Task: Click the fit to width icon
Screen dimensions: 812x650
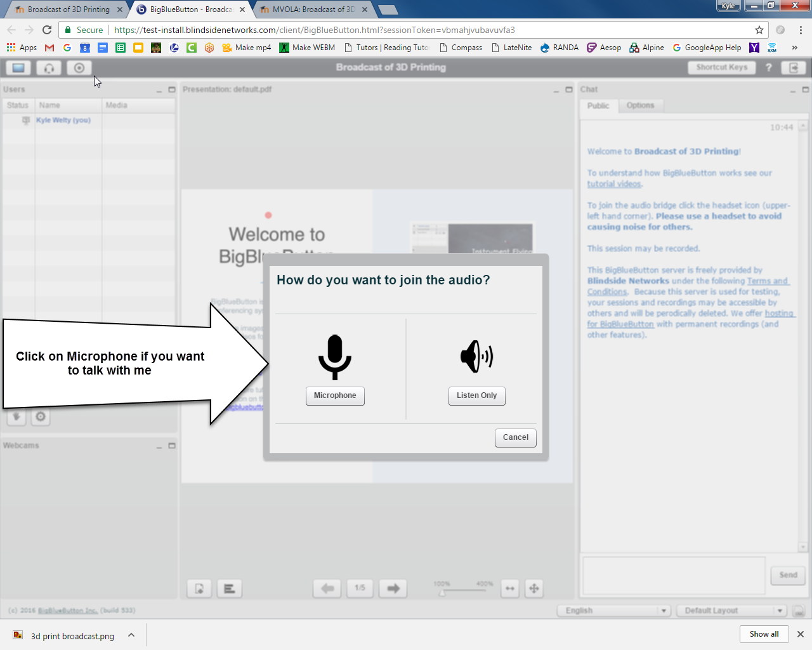Action: click(x=510, y=588)
